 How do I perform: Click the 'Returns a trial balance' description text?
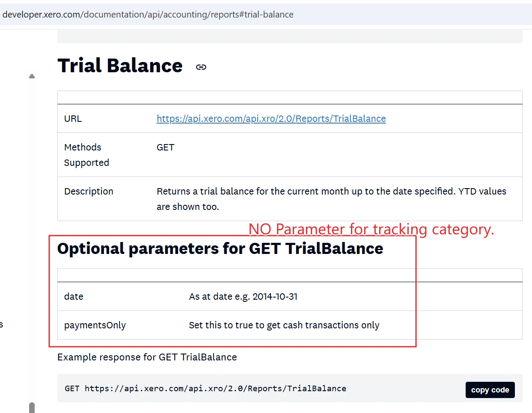tap(331, 199)
